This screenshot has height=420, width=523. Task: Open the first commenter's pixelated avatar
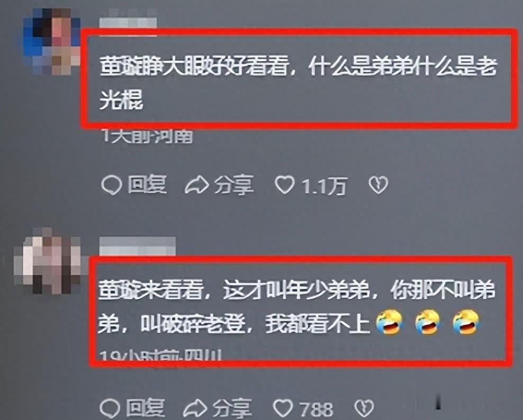[51, 41]
